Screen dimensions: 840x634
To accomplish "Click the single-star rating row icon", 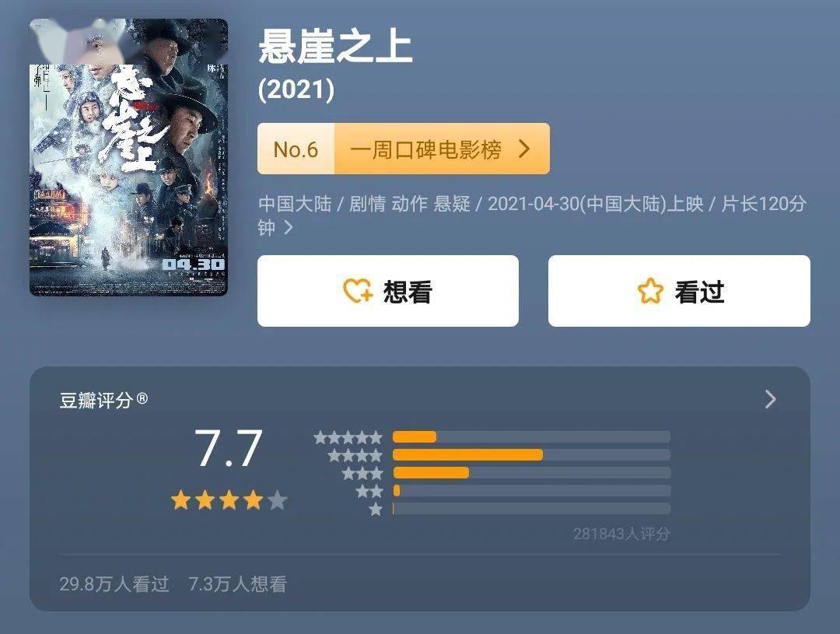I will point(376,509).
